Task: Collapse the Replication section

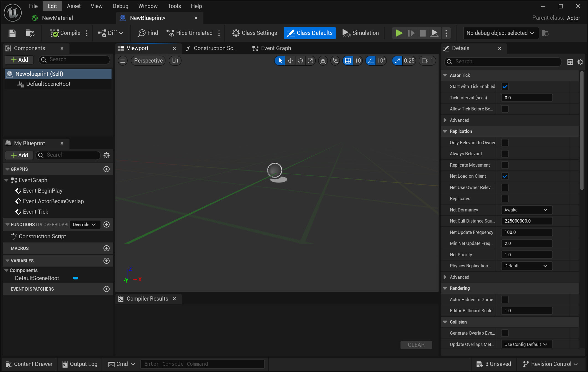Action: click(445, 131)
